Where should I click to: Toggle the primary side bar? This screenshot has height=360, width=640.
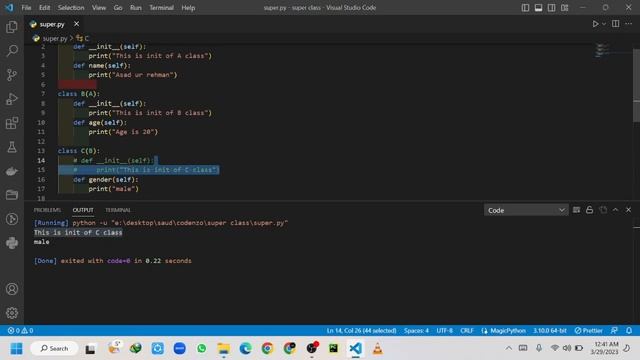point(525,8)
